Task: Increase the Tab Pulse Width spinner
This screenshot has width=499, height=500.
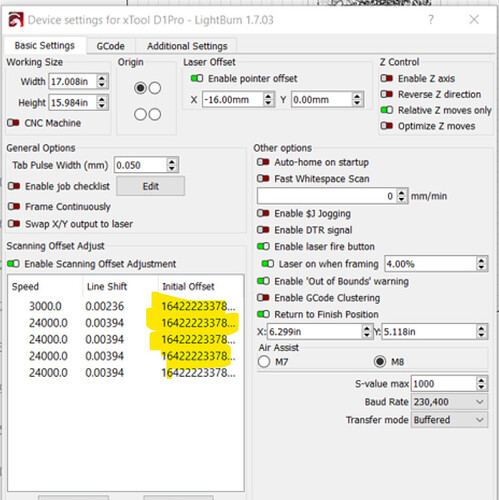Action: click(172, 162)
